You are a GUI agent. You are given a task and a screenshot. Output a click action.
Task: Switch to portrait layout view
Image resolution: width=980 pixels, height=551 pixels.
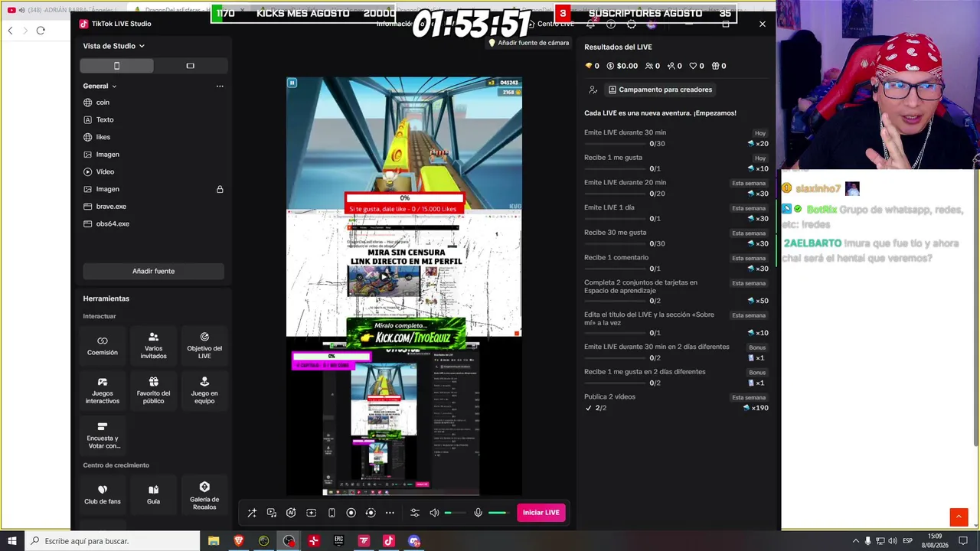click(116, 66)
